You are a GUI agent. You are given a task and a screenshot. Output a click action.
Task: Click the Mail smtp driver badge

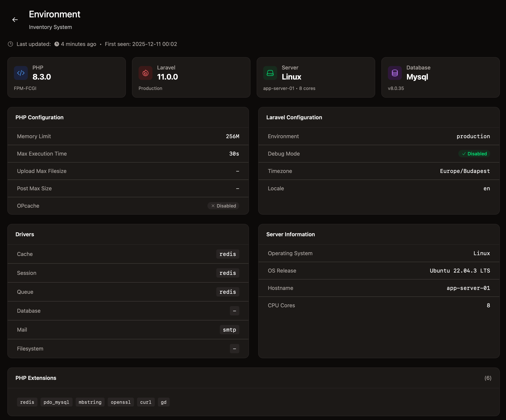pyautogui.click(x=229, y=330)
